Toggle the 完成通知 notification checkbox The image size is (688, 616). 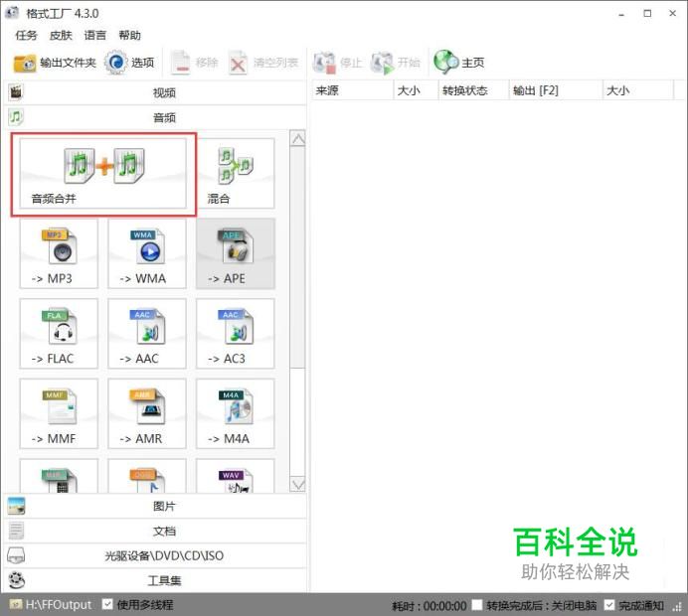tap(609, 605)
